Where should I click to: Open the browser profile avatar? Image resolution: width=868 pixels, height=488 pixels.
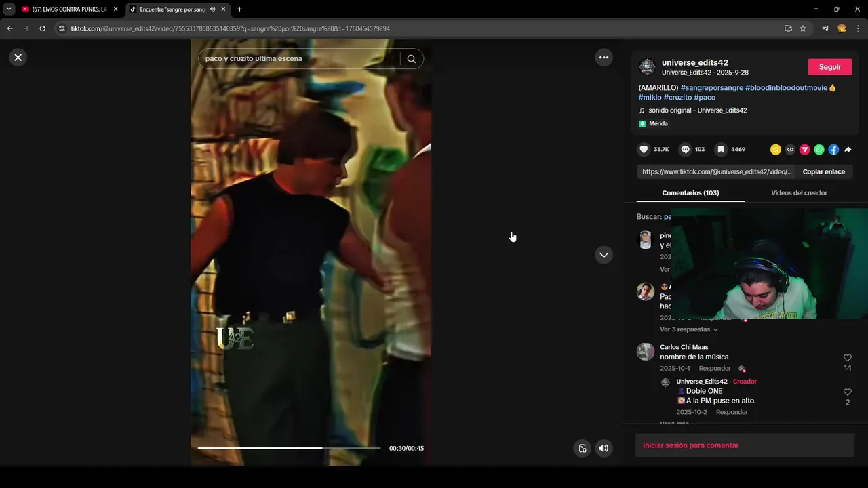point(842,28)
